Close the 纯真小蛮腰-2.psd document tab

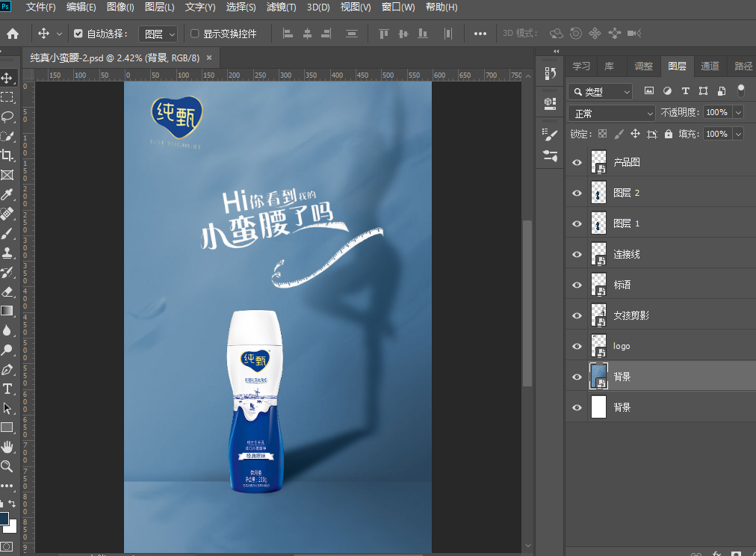pos(209,58)
